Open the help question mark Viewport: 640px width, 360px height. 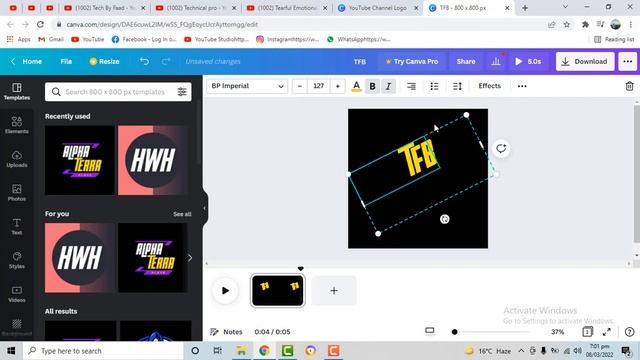click(x=629, y=332)
